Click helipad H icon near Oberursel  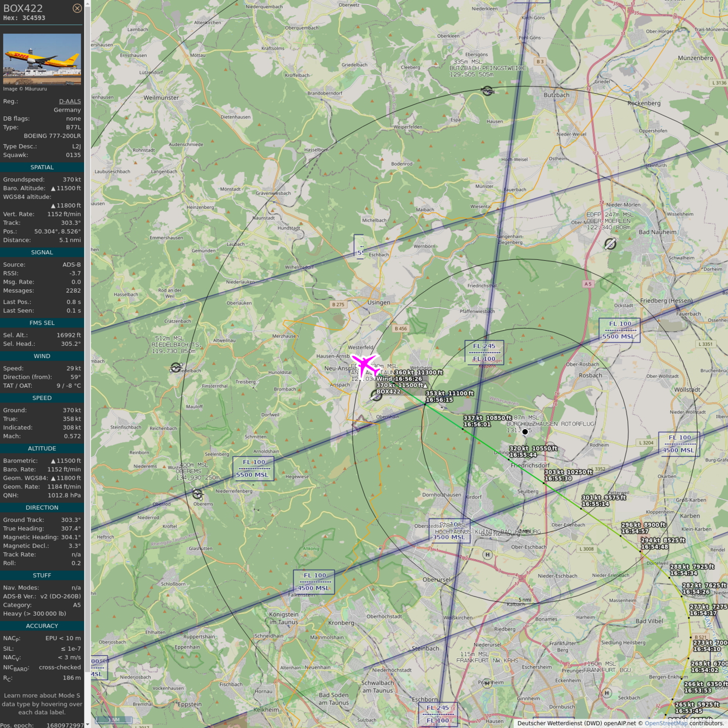(487, 555)
